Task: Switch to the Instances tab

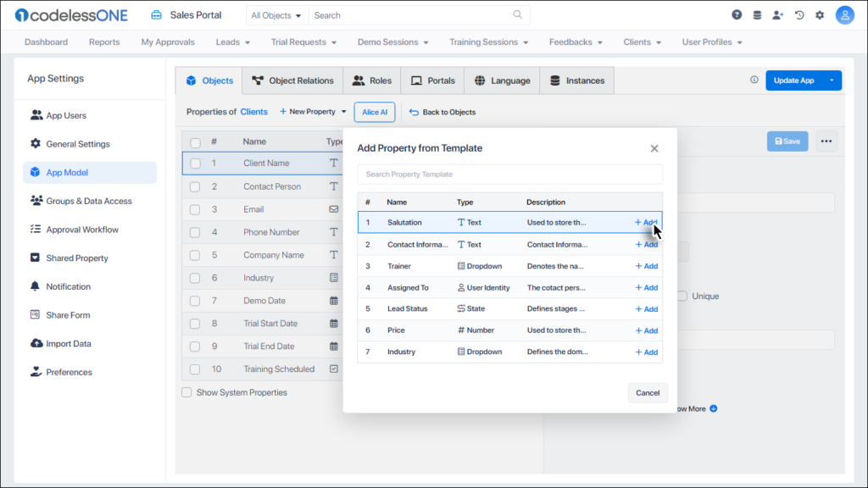Action: click(576, 80)
